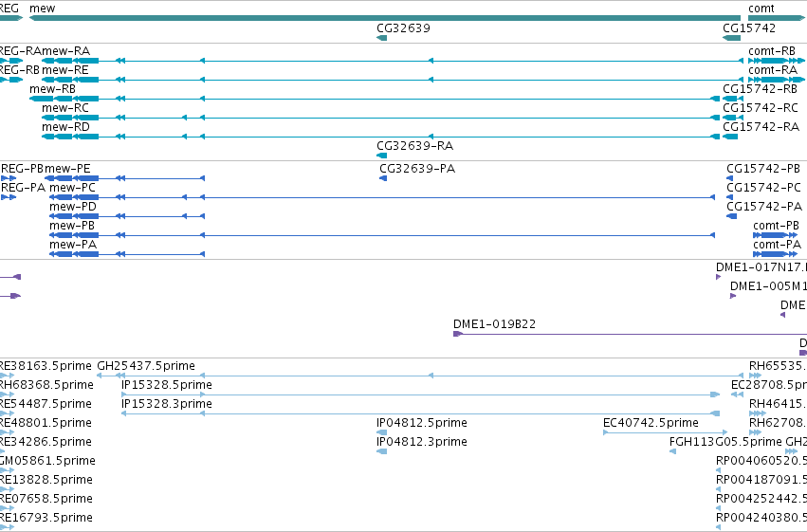
Task: Click EST GH25437.5prime
Action: [420, 376]
